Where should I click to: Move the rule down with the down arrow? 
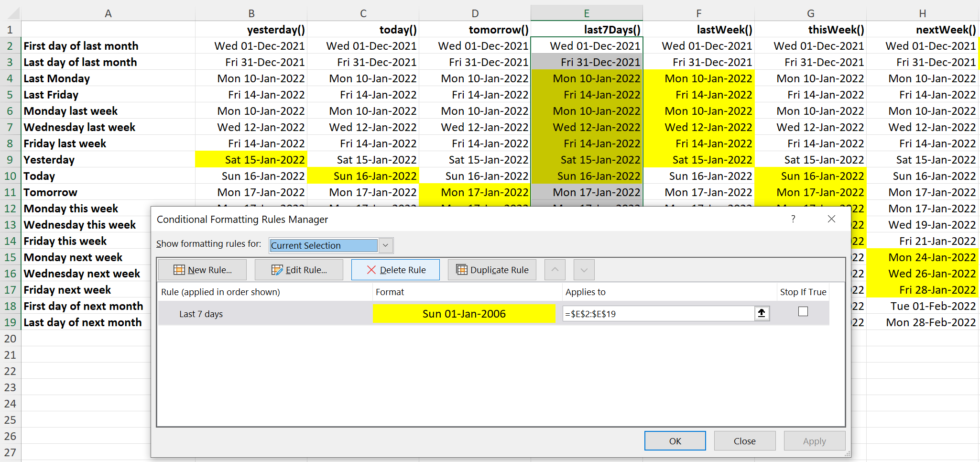[583, 269]
